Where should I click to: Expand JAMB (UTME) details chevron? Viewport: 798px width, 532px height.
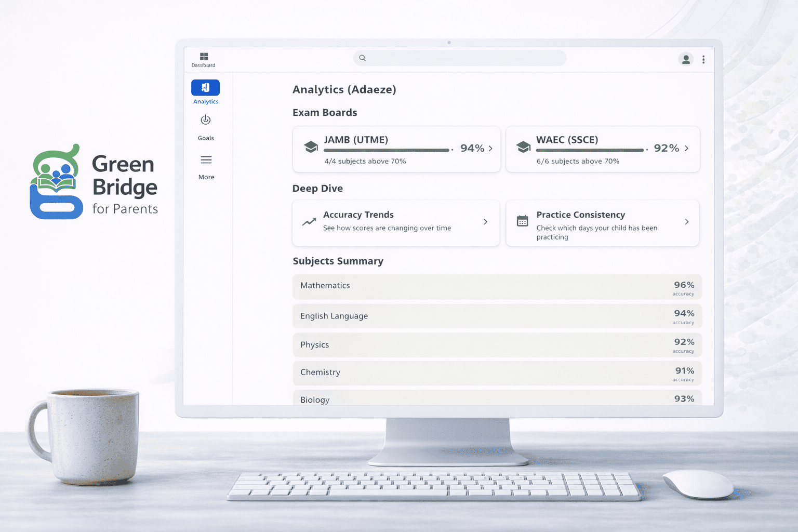[x=490, y=149]
